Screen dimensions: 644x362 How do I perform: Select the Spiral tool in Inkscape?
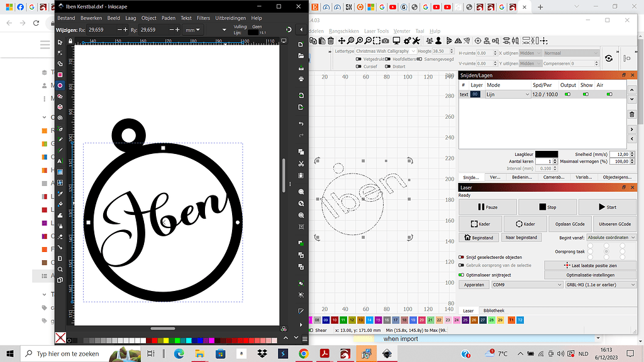(60, 118)
